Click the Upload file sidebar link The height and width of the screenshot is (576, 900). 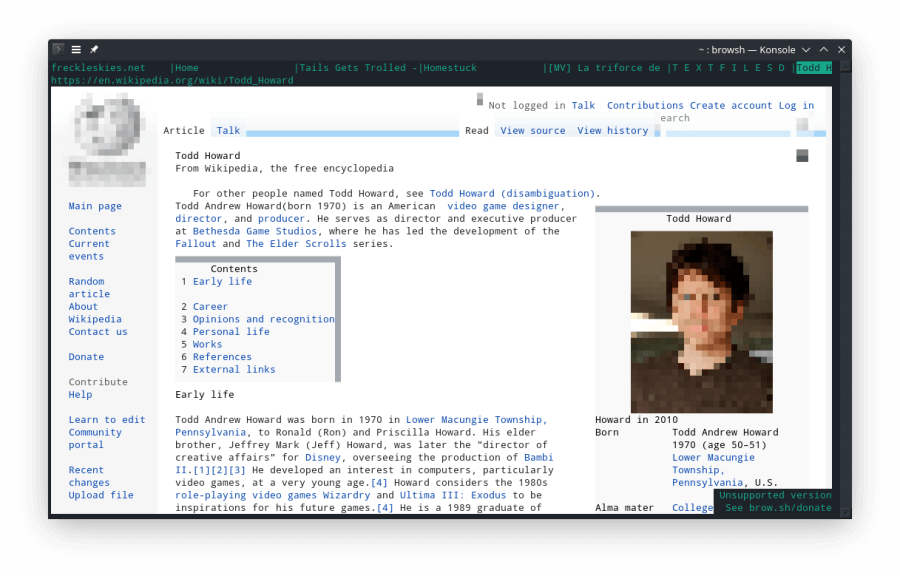point(101,495)
